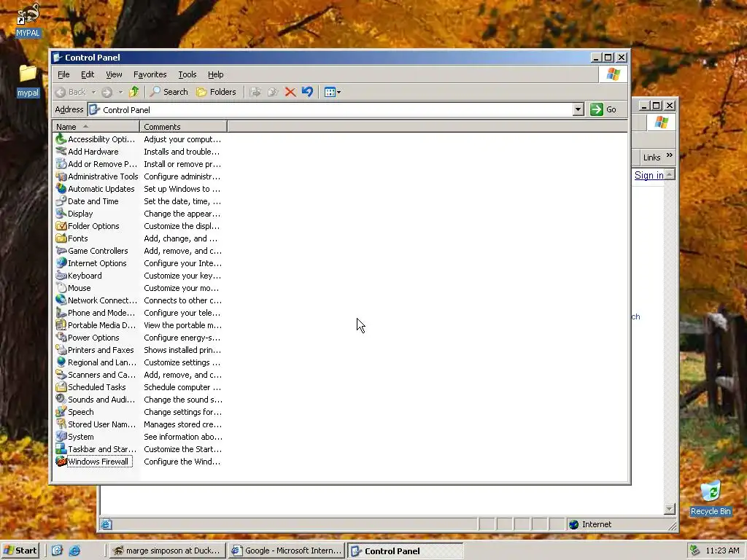Image resolution: width=747 pixels, height=560 pixels.
Task: Select the Speech icon
Action: (61, 411)
